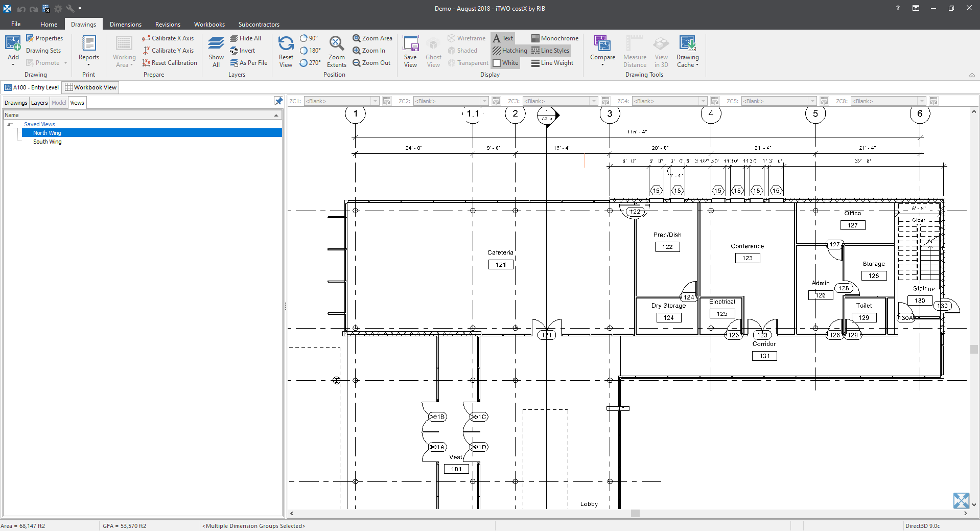Image resolution: width=980 pixels, height=531 pixels.
Task: Select South Wing saved view
Action: pyautogui.click(x=47, y=142)
